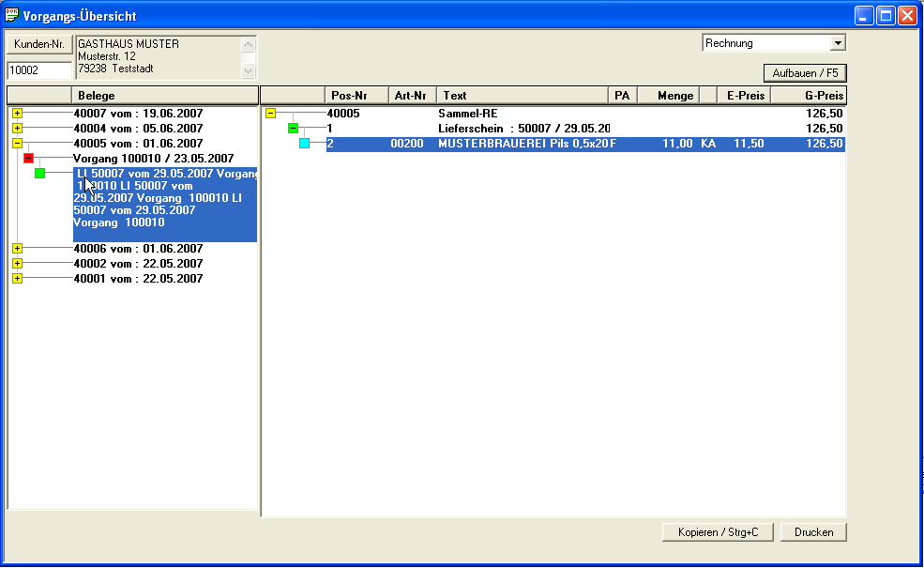
Task: Expand the 40002 vom 22.05.2007 entry
Action: (17, 264)
